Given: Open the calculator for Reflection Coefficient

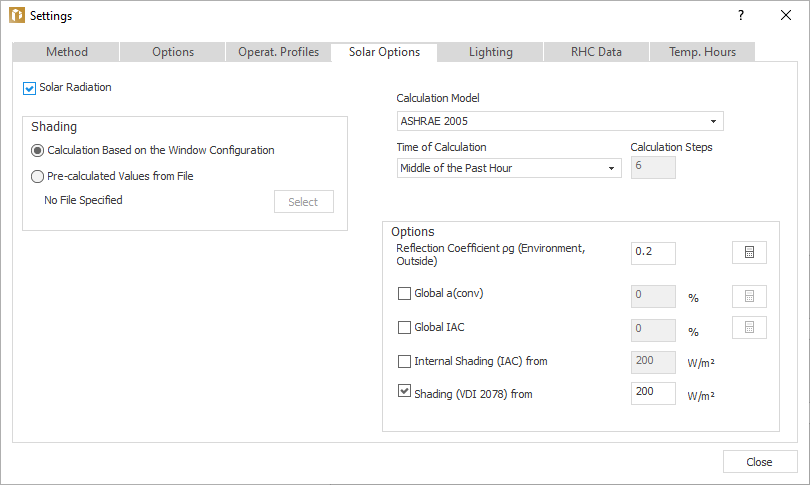Looking at the screenshot, I should pos(749,253).
